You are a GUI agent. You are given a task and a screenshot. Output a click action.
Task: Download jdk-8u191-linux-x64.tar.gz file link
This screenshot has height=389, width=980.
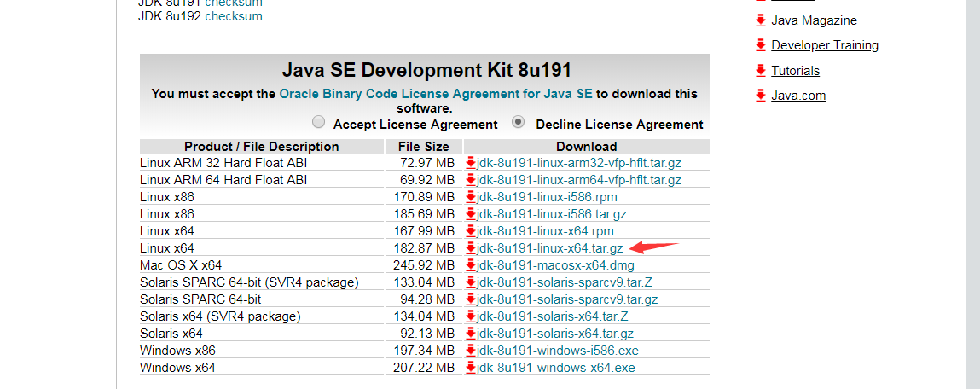coord(549,248)
